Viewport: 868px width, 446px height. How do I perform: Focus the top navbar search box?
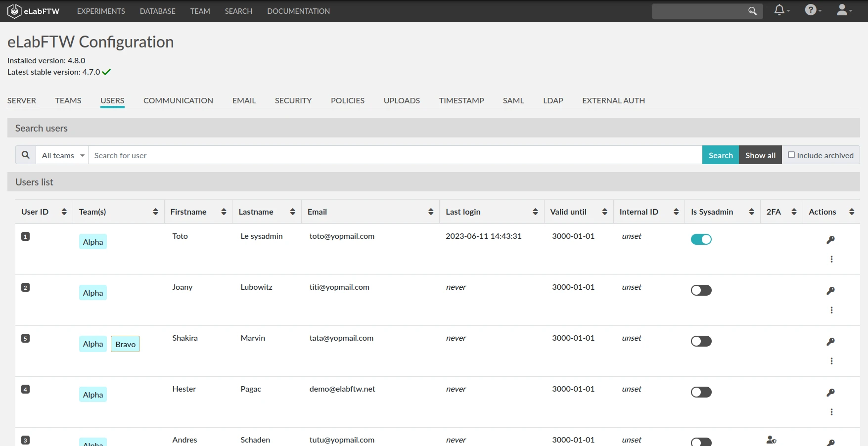click(707, 11)
